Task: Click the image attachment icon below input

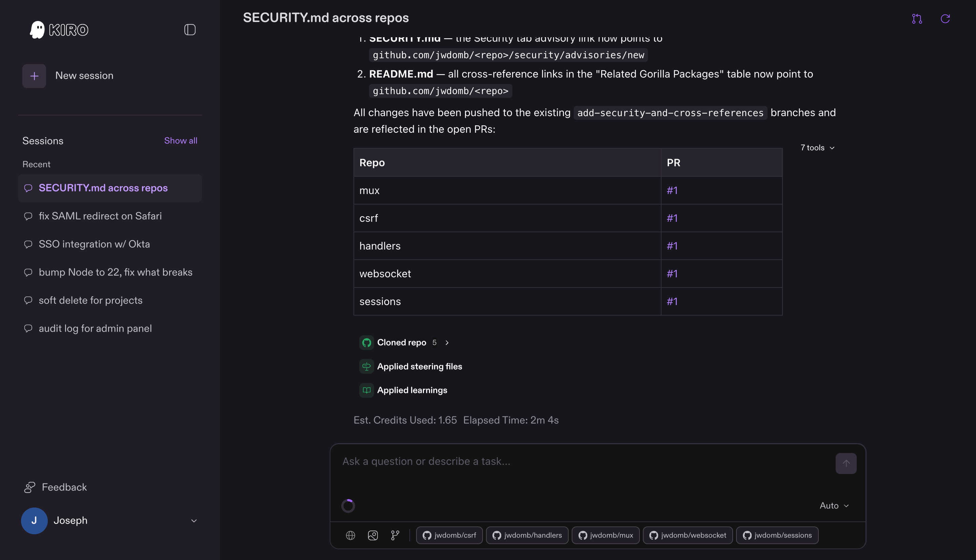Action: point(372,535)
